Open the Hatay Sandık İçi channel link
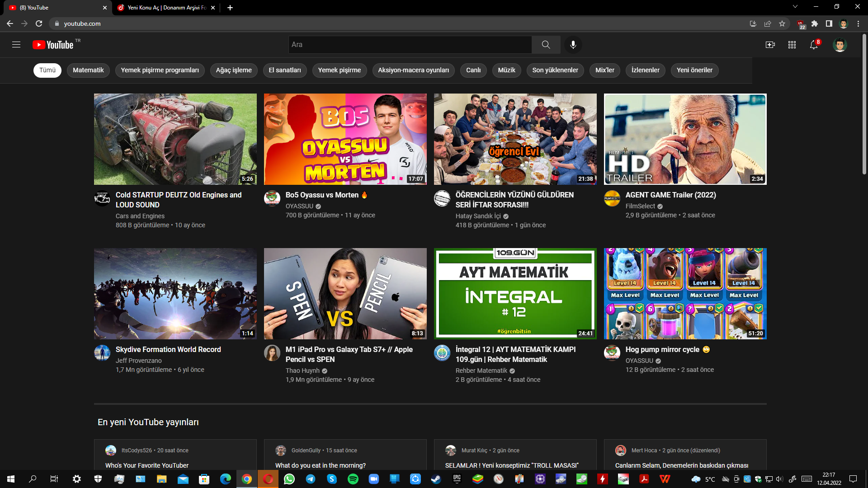Image resolution: width=868 pixels, height=488 pixels. [x=478, y=216]
